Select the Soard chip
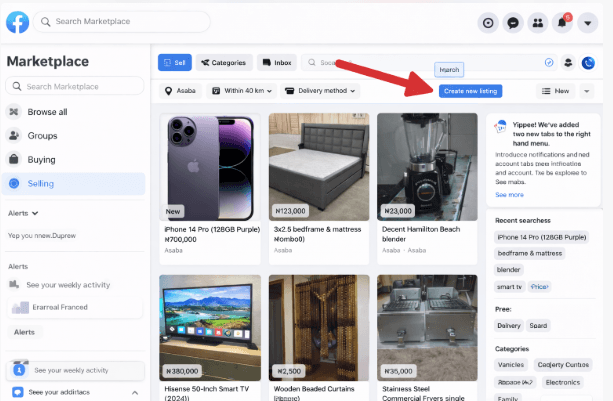Viewport: 613px width, 401px height. [538, 326]
